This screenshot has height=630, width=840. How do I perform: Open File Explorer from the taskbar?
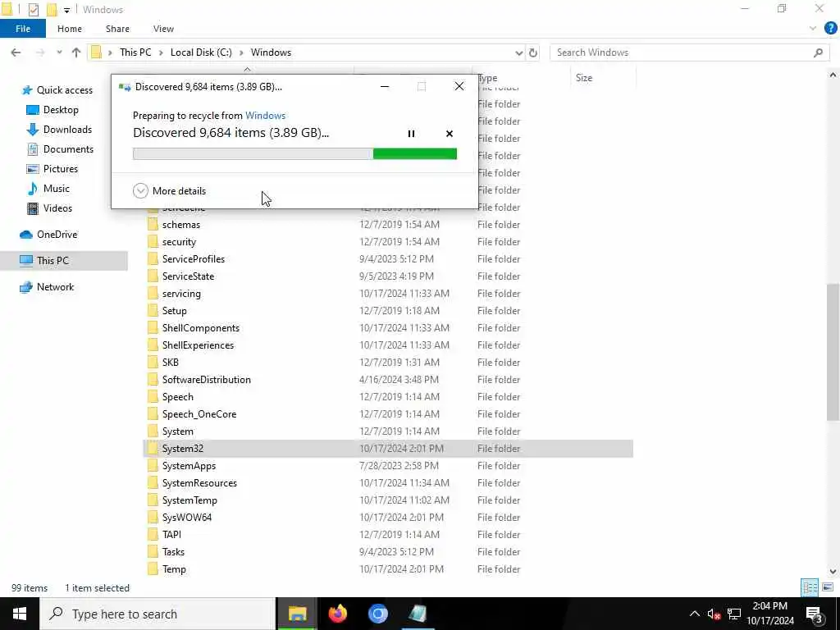point(297,614)
